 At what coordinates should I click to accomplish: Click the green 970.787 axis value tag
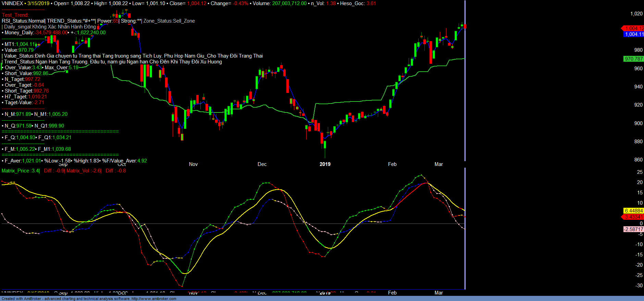tap(634, 59)
